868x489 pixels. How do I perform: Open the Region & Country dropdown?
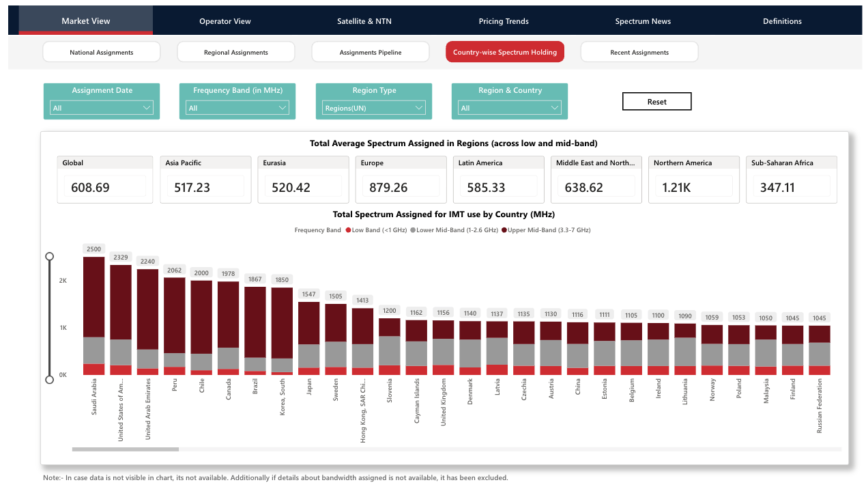pos(510,108)
